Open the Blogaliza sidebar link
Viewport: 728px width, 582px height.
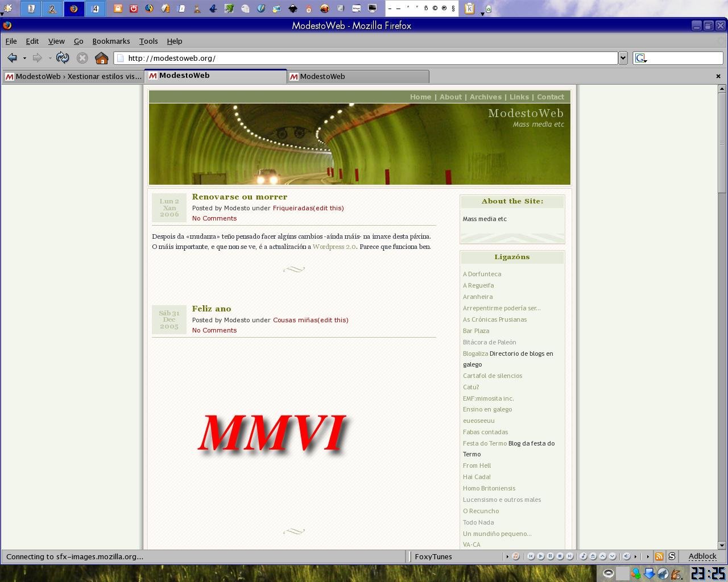475,354
